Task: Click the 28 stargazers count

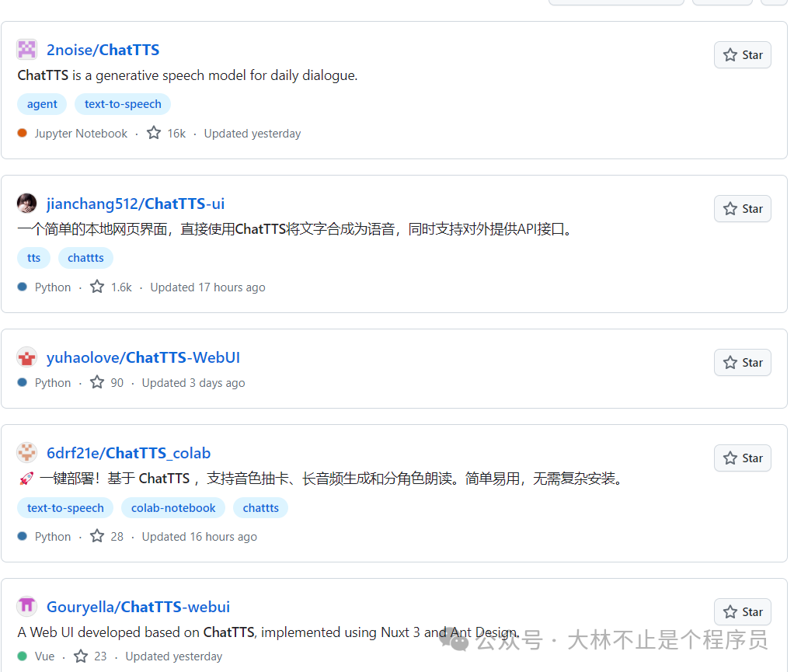Action: coord(117,537)
